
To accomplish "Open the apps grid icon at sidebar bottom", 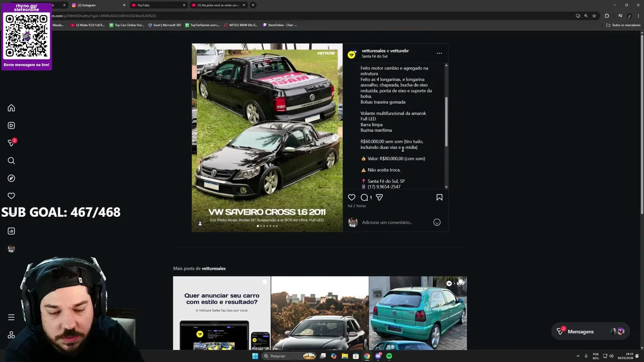I will pyautogui.click(x=11, y=335).
